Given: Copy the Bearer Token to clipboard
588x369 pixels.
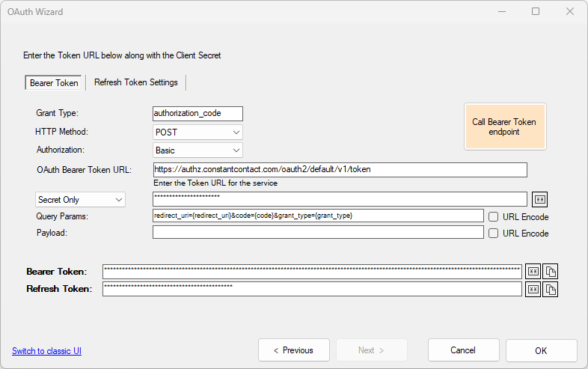Looking at the screenshot, I should [551, 271].
